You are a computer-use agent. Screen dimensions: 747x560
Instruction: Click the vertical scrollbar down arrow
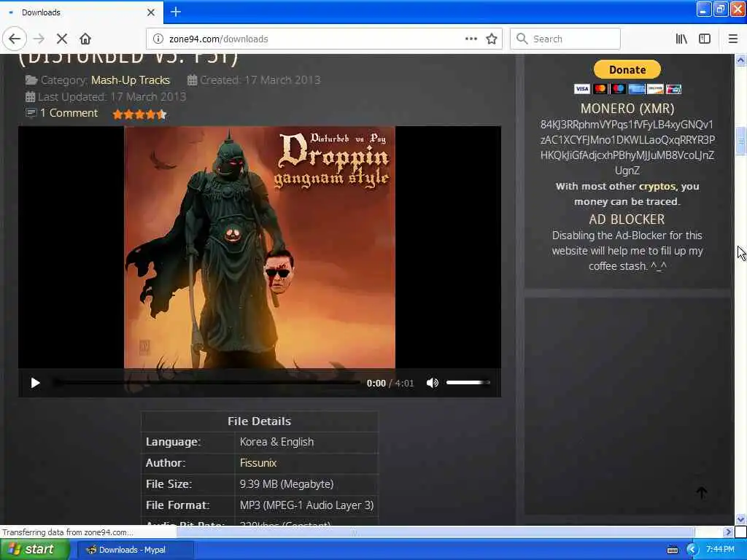click(740, 519)
